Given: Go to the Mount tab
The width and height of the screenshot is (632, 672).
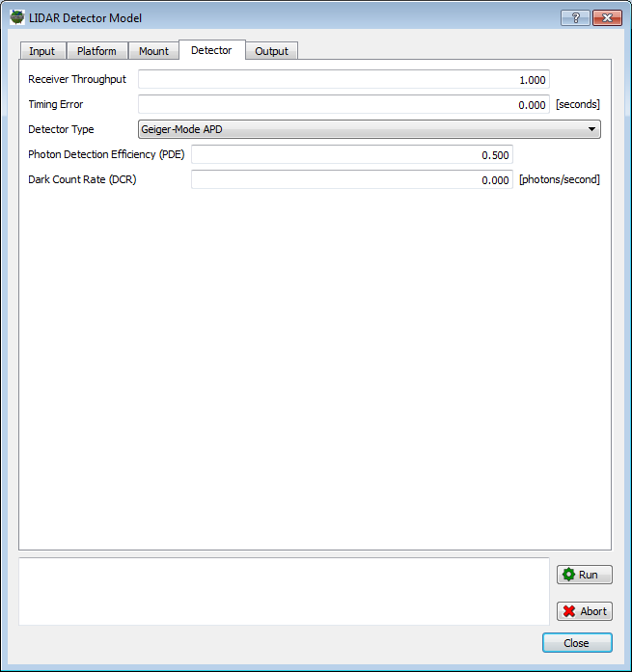Looking at the screenshot, I should (153, 51).
